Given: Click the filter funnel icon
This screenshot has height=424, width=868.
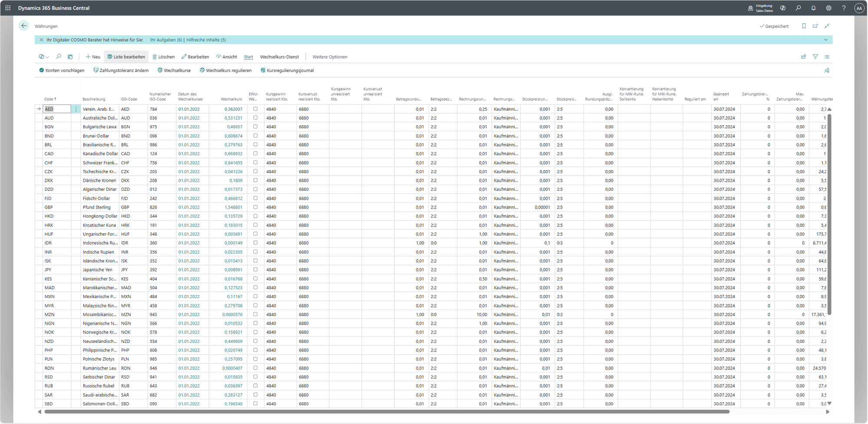Looking at the screenshot, I should (x=815, y=57).
